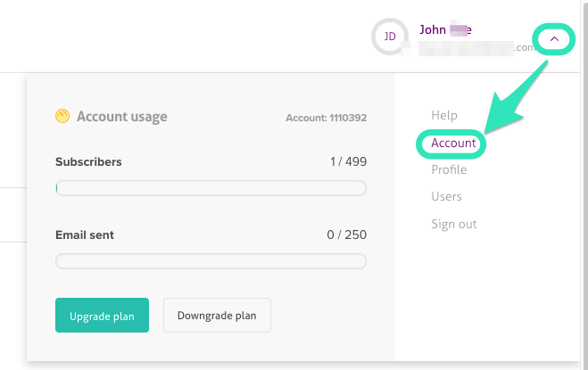The width and height of the screenshot is (588, 370).
Task: Click the John user name link
Action: (x=445, y=29)
